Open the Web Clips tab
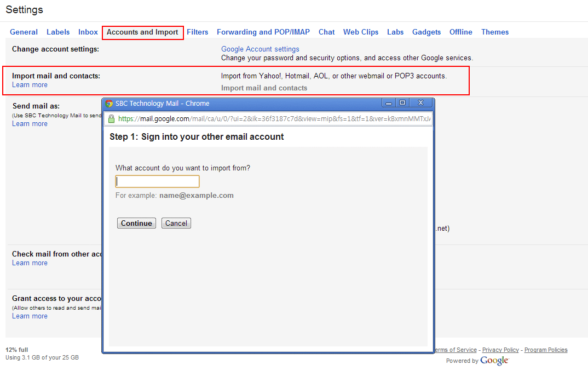588x376 pixels. coord(361,32)
